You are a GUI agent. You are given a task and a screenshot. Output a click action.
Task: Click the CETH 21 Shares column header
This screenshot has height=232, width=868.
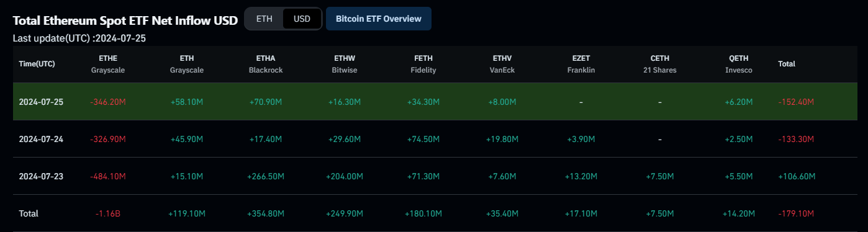[660, 64]
